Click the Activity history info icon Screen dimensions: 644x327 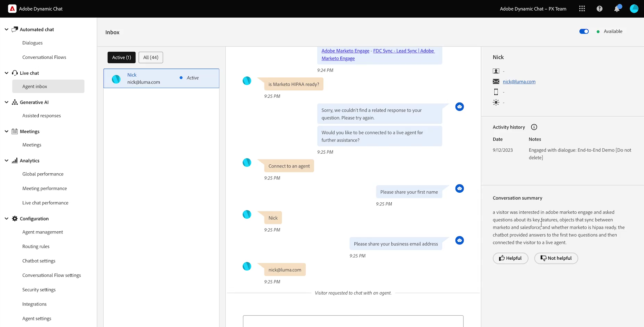(x=534, y=127)
